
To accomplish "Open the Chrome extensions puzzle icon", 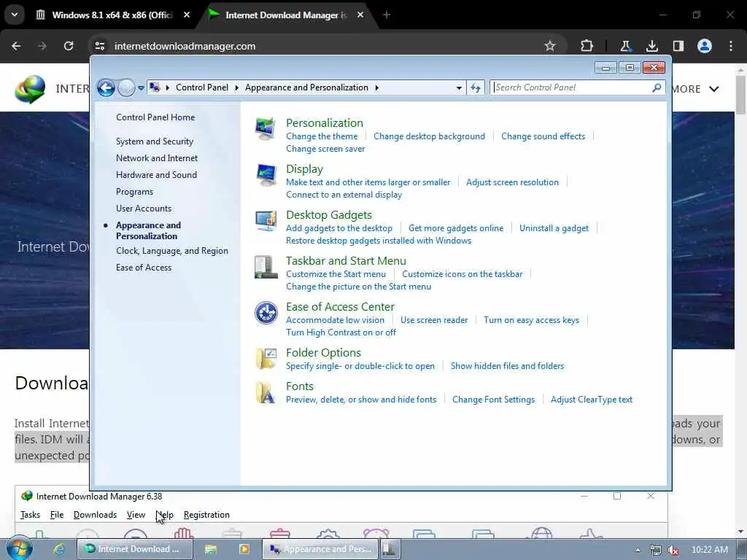I will coord(587,46).
